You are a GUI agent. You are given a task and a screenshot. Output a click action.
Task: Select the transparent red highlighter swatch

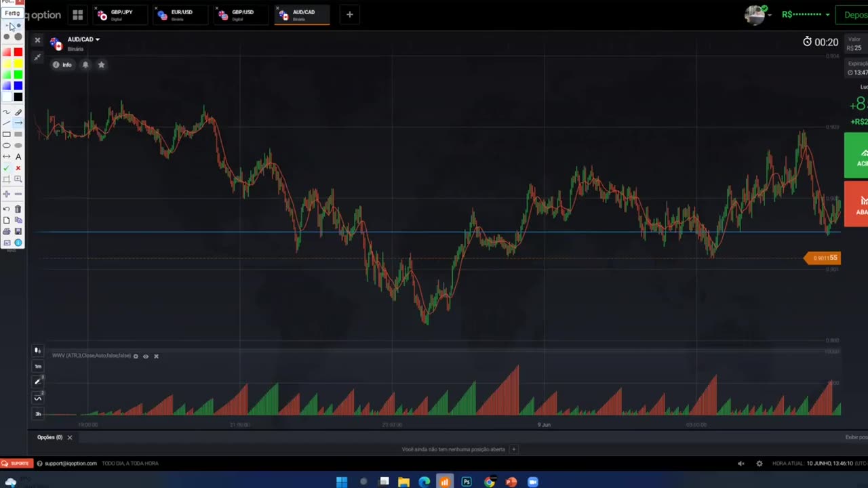[x=7, y=52]
